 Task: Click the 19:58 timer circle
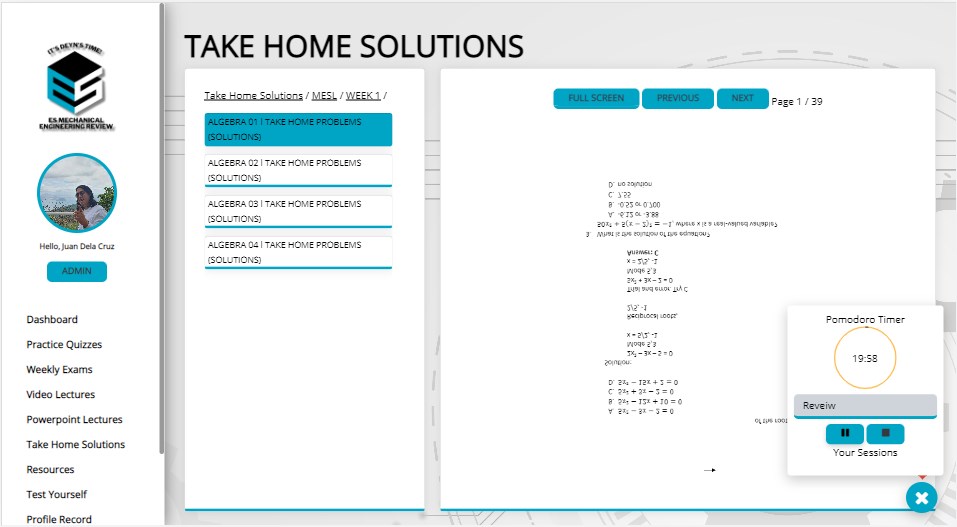click(x=865, y=358)
